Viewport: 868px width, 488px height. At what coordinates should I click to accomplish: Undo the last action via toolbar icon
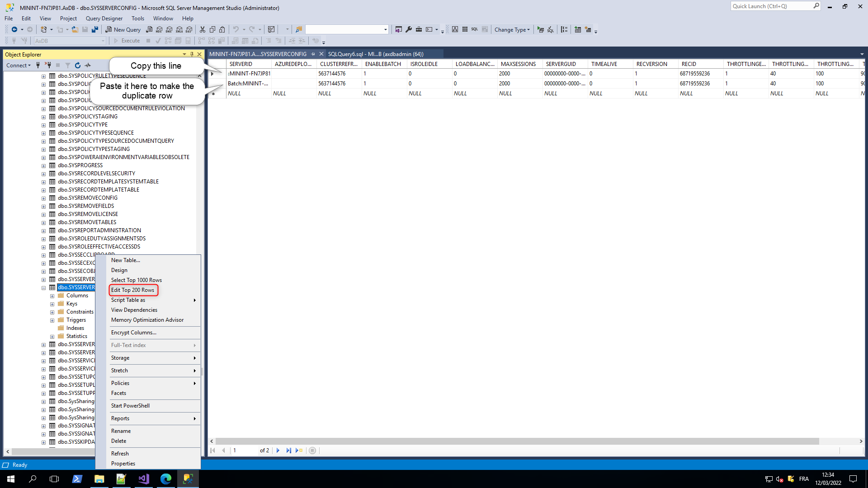tap(236, 29)
